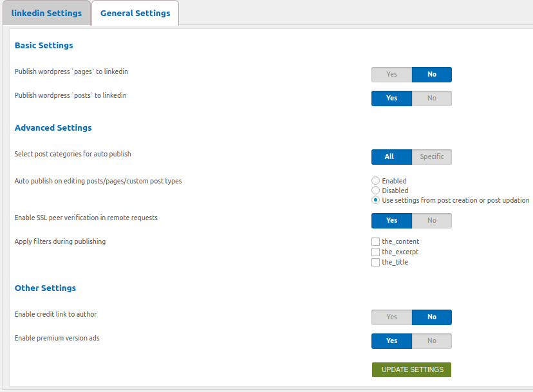Screen dimensions: 533x392
Task: Disable SSL peer verification in remote requests
Action: [431, 220]
